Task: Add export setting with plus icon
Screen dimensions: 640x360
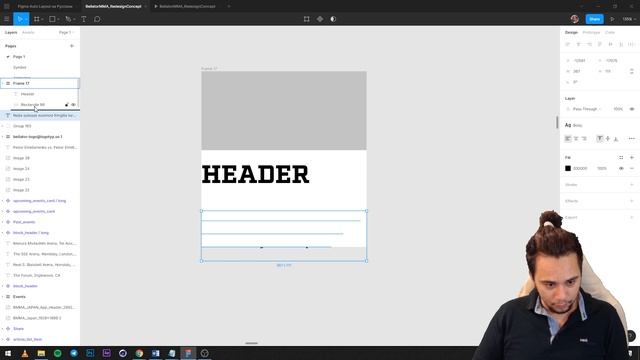Action: point(632,217)
